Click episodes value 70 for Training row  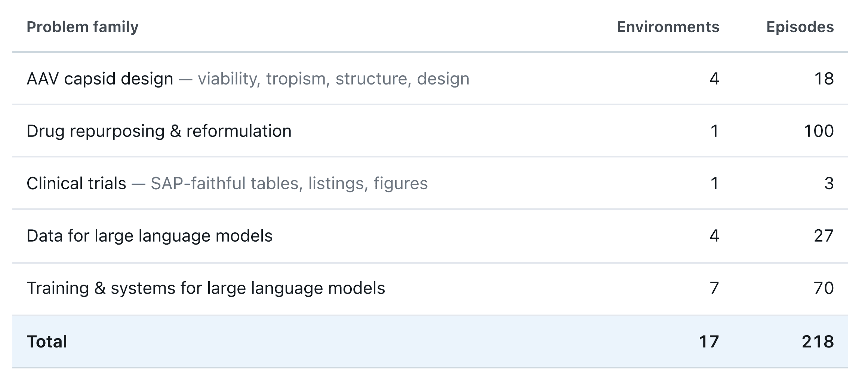(824, 288)
